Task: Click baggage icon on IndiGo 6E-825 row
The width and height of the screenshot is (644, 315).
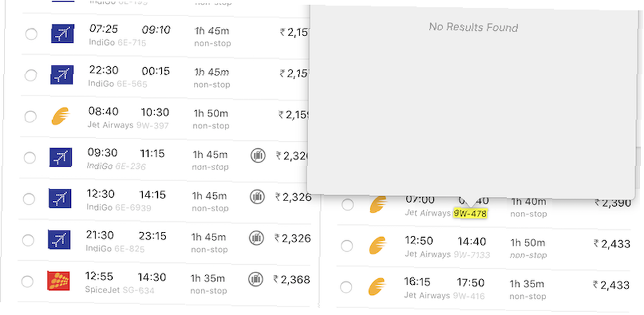Action: [256, 238]
